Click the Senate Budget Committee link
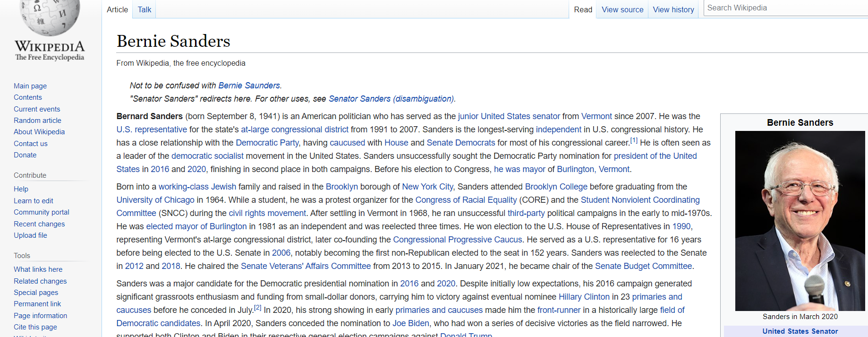The width and height of the screenshot is (868, 337). pyautogui.click(x=643, y=266)
